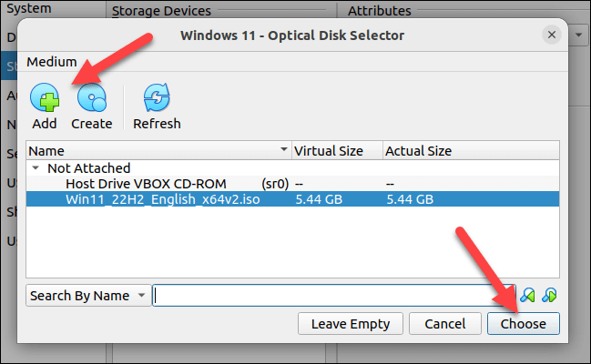This screenshot has width=591, height=364.
Task: Click the Leave Empty button
Action: pyautogui.click(x=350, y=324)
